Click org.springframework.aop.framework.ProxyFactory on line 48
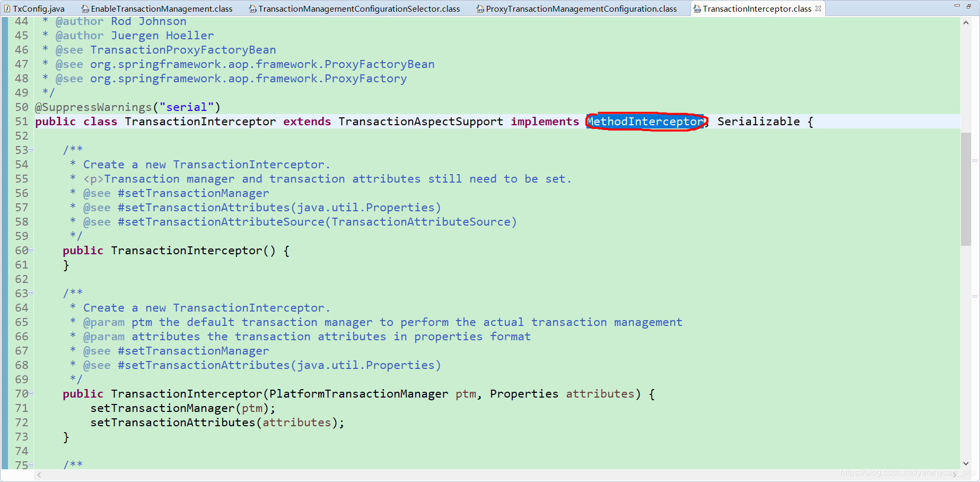The image size is (980, 482). pyautogui.click(x=249, y=79)
